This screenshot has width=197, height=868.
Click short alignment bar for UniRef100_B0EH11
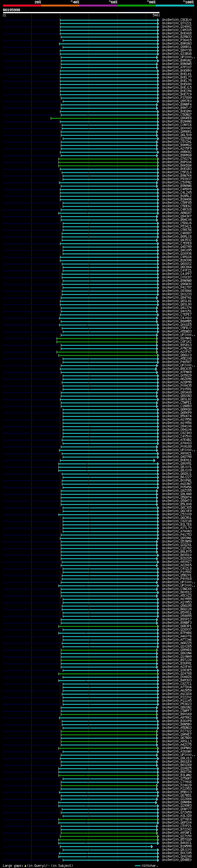point(108,460)
